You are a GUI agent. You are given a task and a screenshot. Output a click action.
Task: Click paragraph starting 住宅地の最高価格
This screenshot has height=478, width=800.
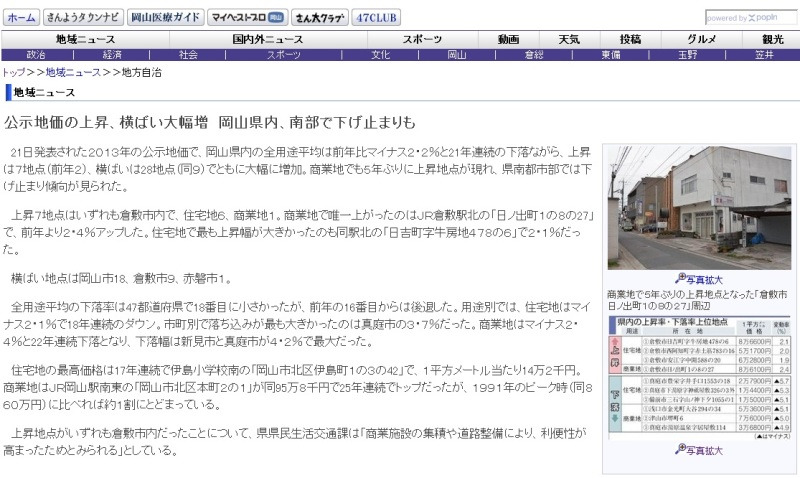[297, 387]
